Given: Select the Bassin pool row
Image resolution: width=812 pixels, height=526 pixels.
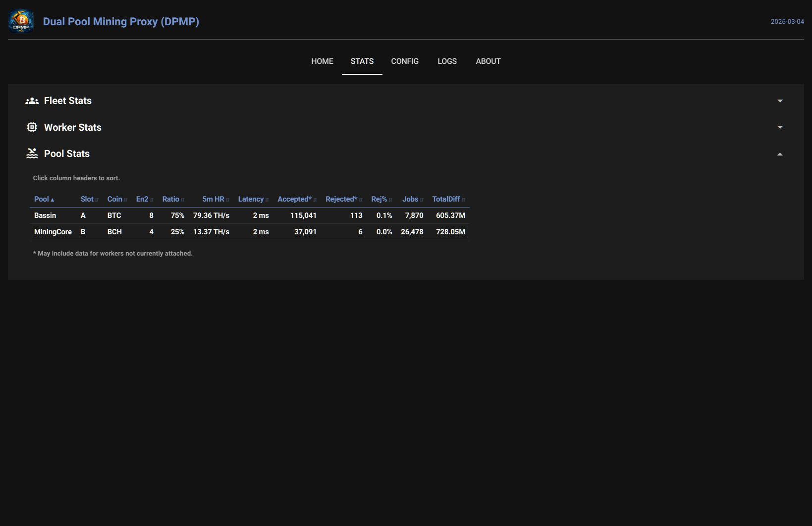Looking at the screenshot, I should (45, 215).
